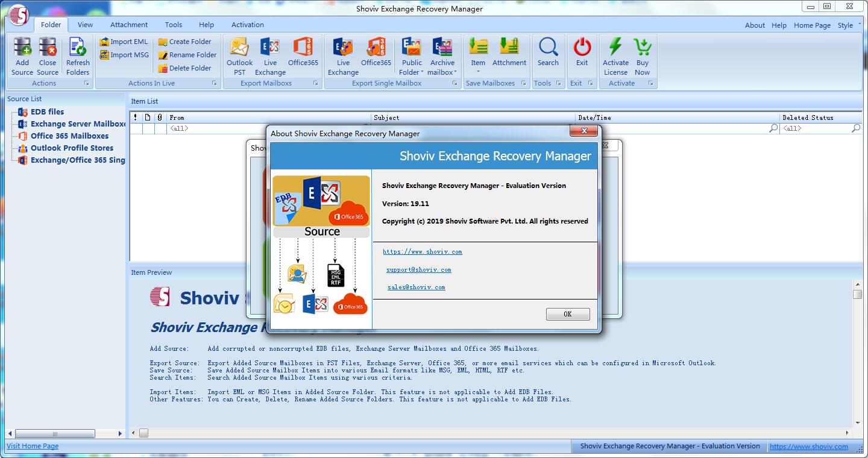Screen dimensions: 868x458
Task: Open the Shoviv application menu logo
Action: coord(18,14)
